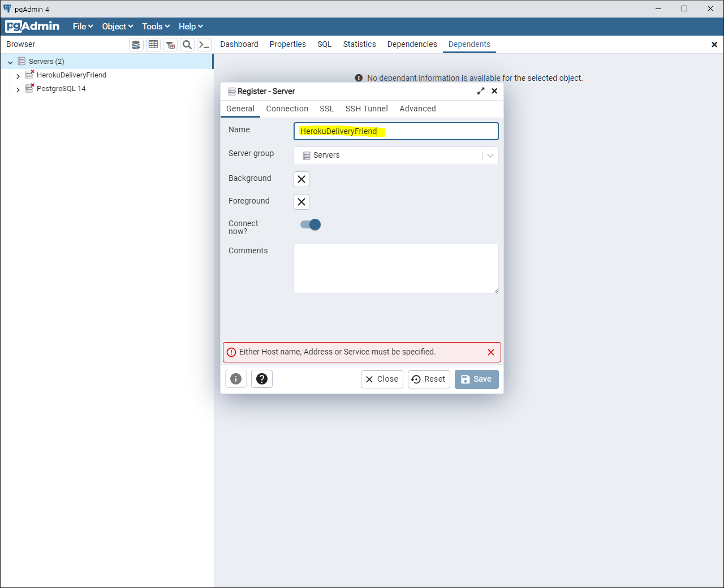Switch to the Dashboard tab

[239, 44]
